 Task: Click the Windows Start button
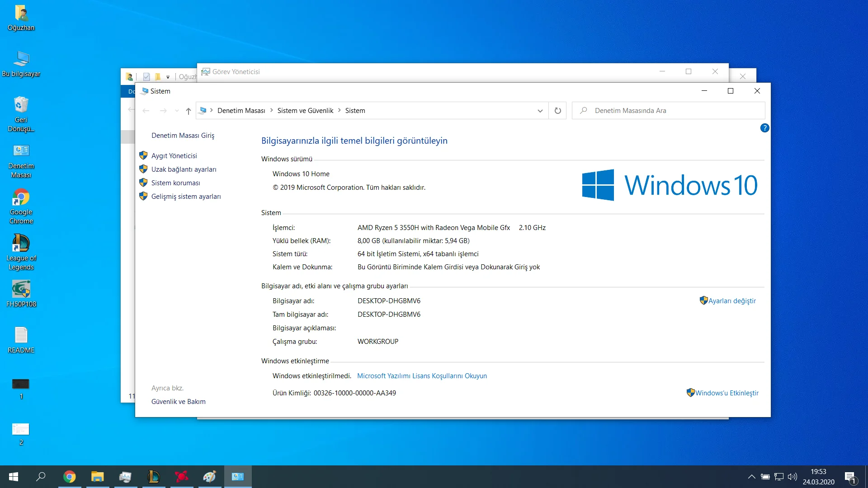click(x=14, y=477)
